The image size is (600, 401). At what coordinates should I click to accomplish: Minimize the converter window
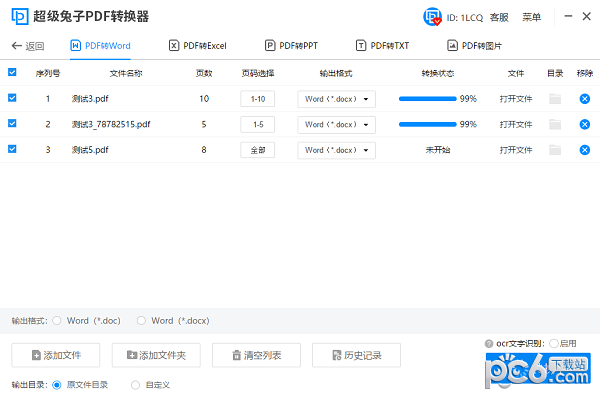click(x=568, y=16)
